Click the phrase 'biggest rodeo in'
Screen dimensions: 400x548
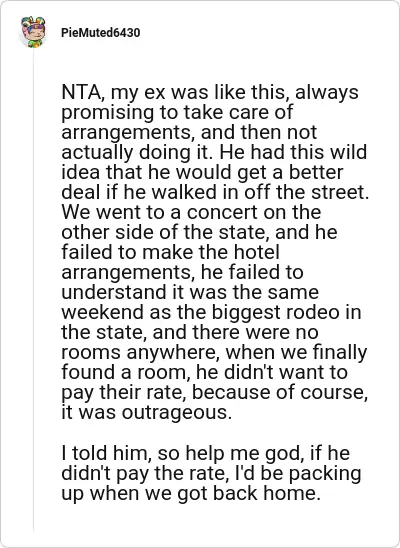[286, 312]
